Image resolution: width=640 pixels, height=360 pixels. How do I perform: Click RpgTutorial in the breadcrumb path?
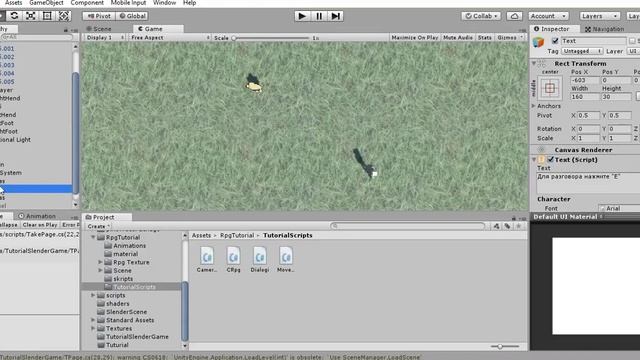(237, 236)
